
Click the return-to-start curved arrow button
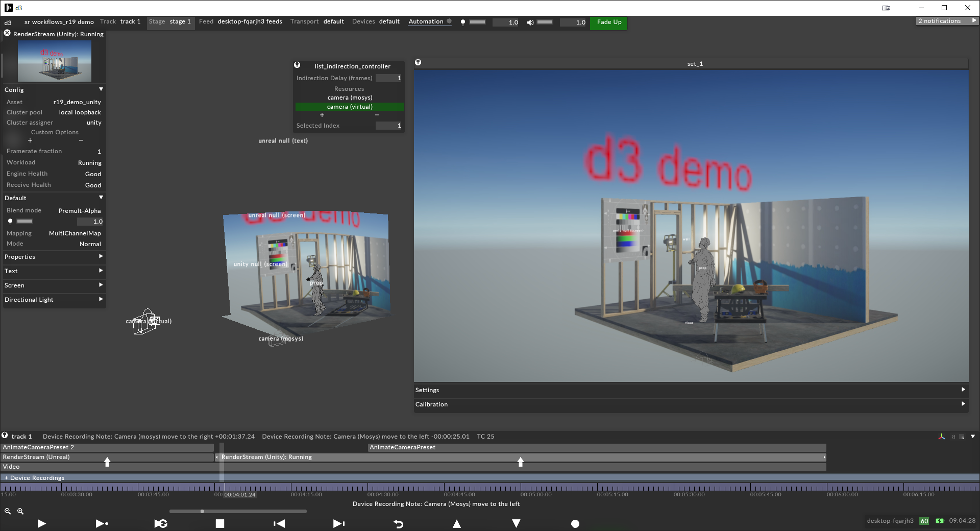pyautogui.click(x=399, y=523)
